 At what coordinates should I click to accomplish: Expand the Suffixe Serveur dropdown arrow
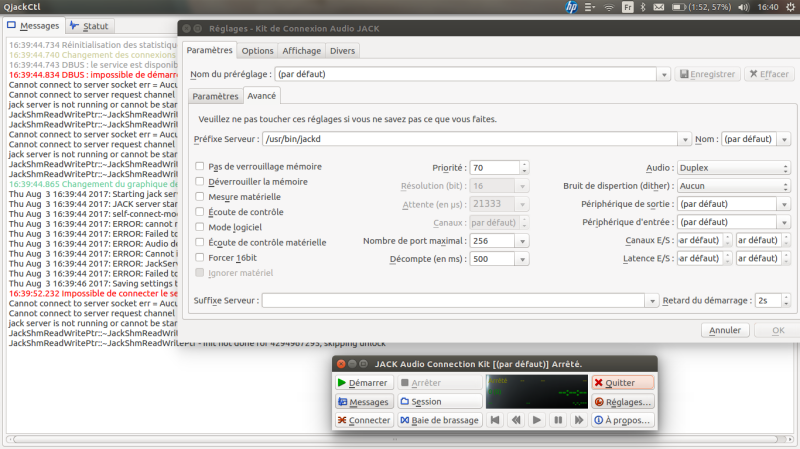tap(652, 301)
